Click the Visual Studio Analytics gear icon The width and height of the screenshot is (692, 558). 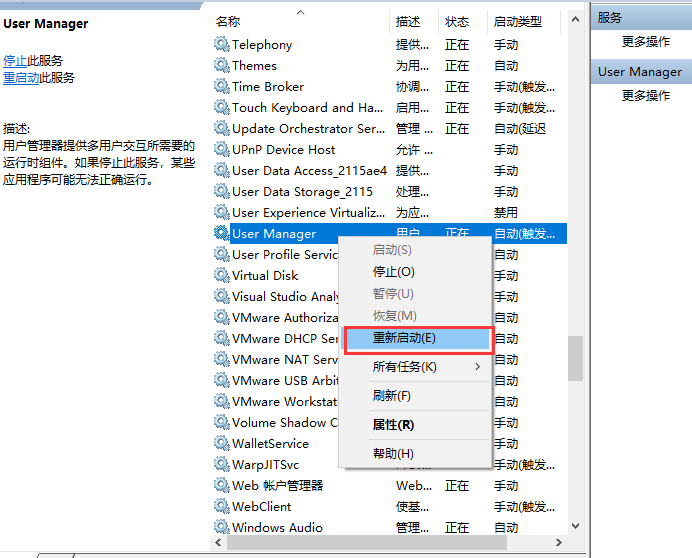pyautogui.click(x=222, y=296)
